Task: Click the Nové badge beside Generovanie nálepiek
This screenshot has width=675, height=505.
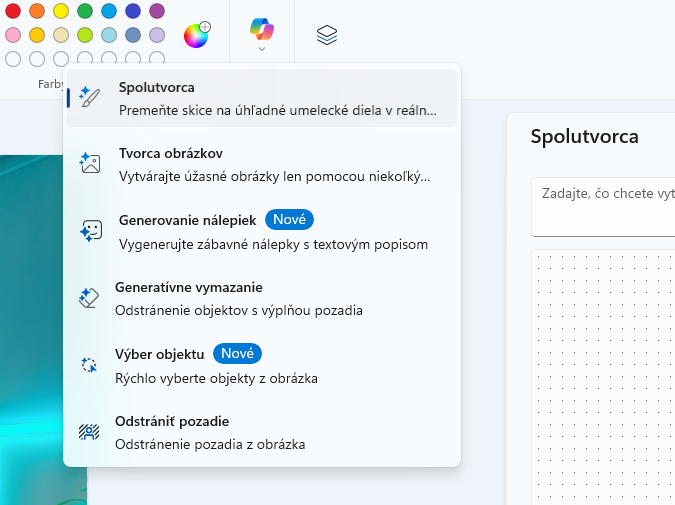Action: (290, 219)
